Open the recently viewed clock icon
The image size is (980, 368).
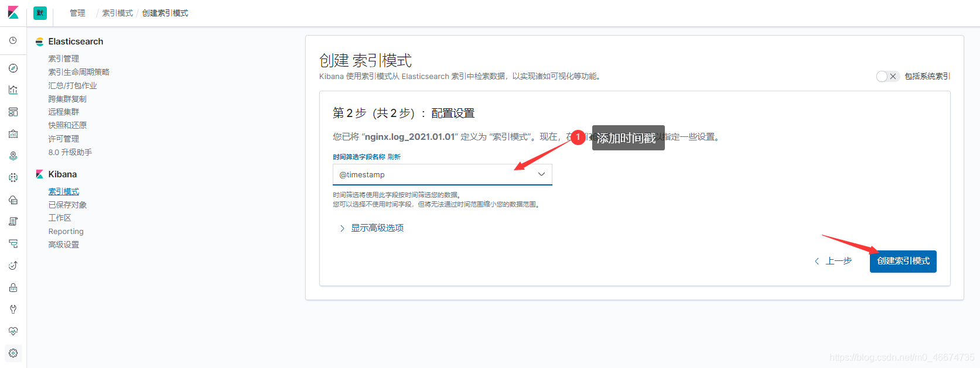pos(13,41)
